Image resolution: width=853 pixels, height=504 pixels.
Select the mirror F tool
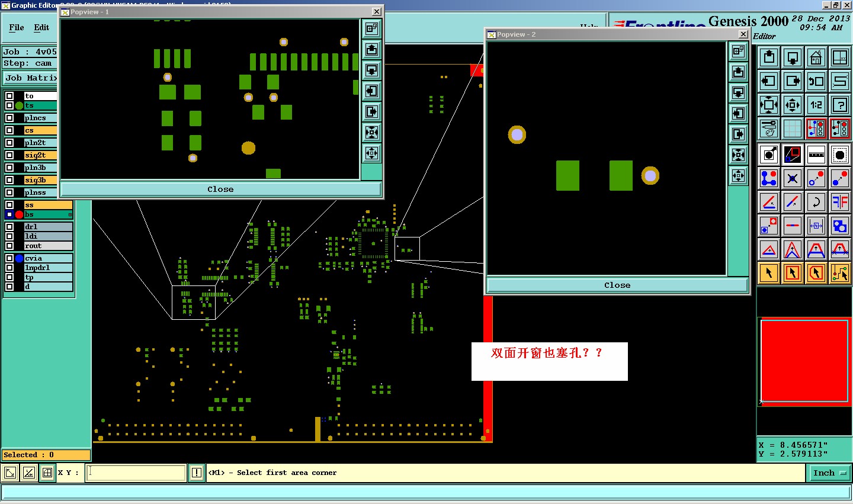[840, 202]
